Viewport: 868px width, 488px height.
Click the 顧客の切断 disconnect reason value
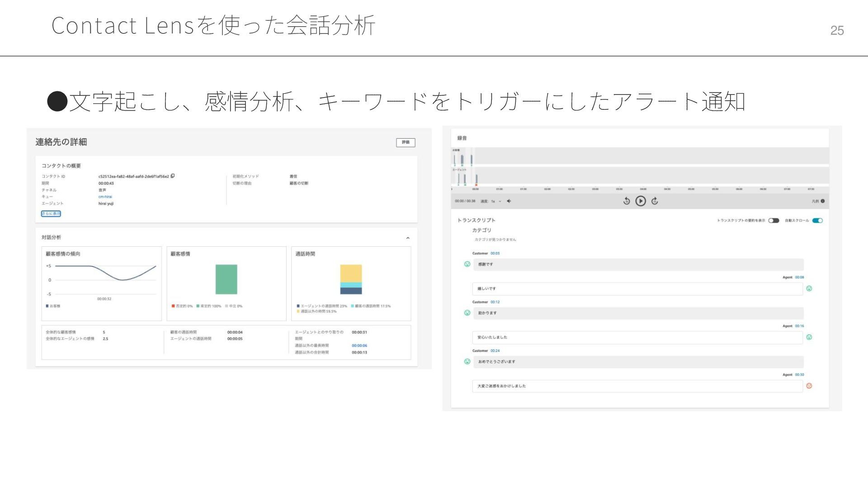tap(299, 183)
